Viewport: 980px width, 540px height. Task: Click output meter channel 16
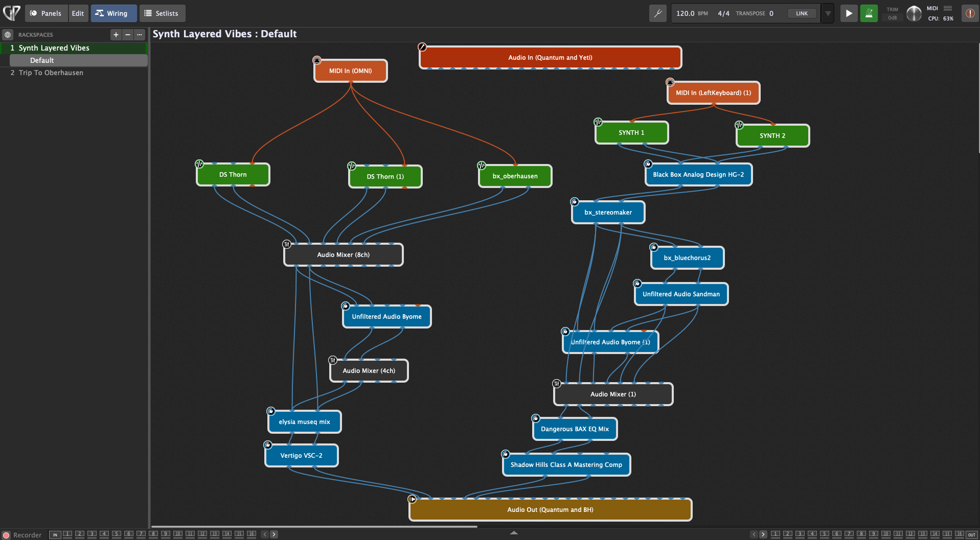coord(960,534)
